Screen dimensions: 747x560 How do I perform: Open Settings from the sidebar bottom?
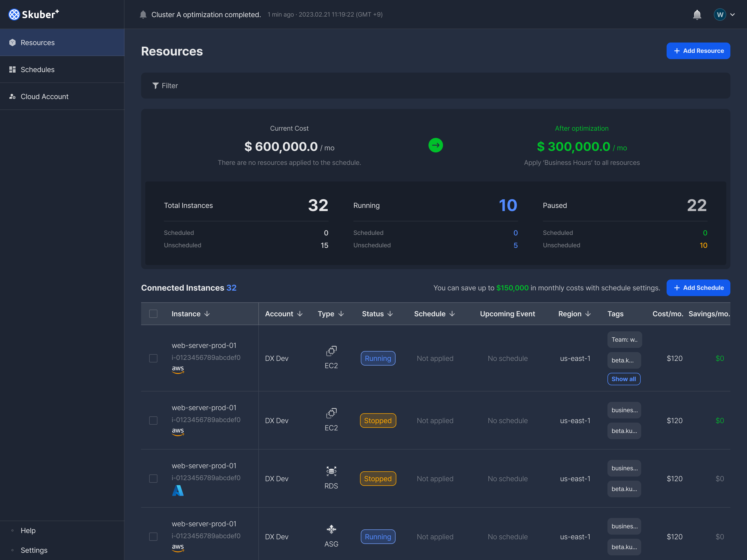(34, 550)
